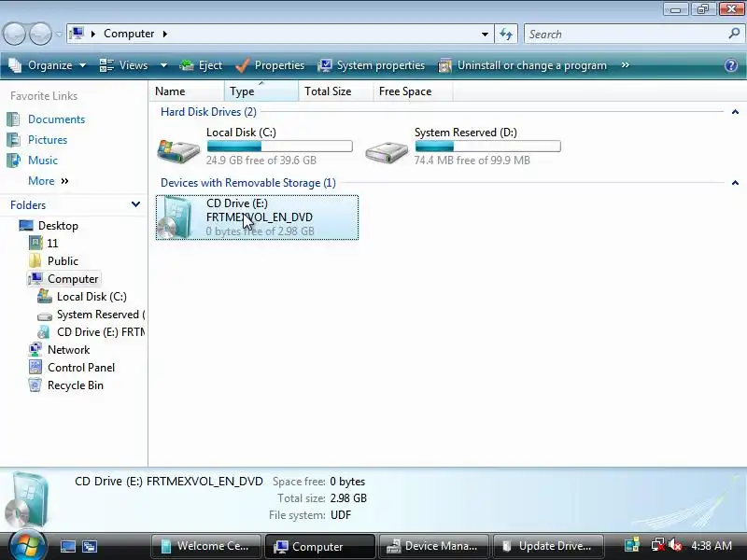
Task: Click the FRTMEXVOL_EN_DVD label in file list
Action: 260,217
